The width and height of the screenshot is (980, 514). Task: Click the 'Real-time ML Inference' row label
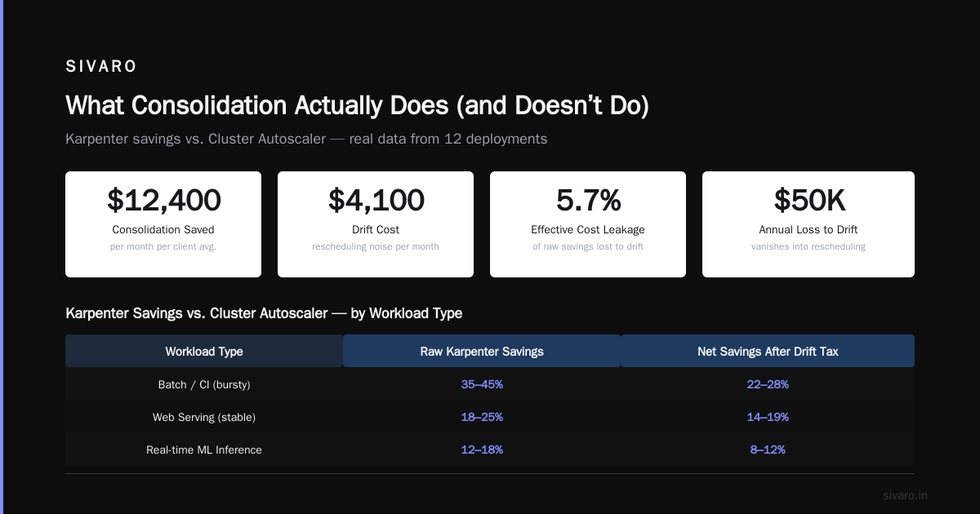204,450
